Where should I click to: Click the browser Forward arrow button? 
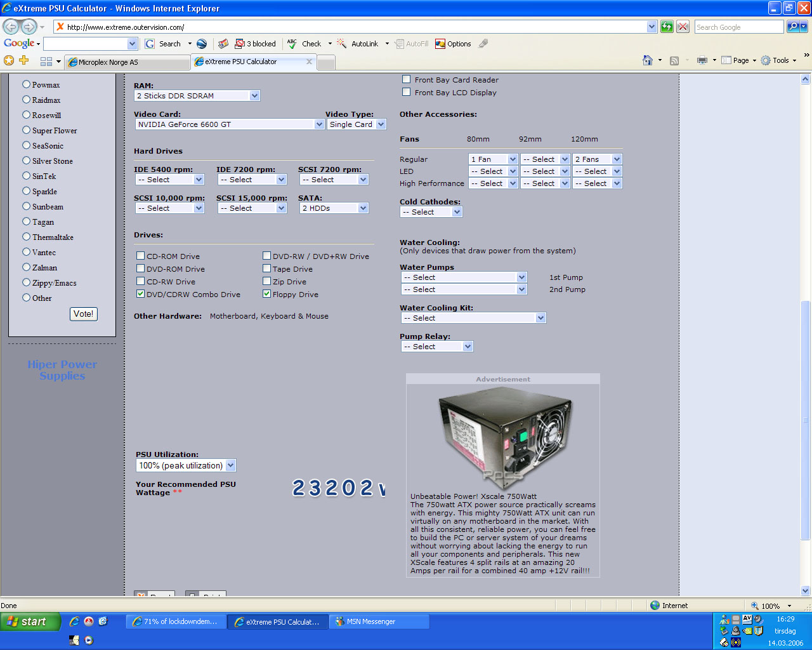[x=29, y=27]
